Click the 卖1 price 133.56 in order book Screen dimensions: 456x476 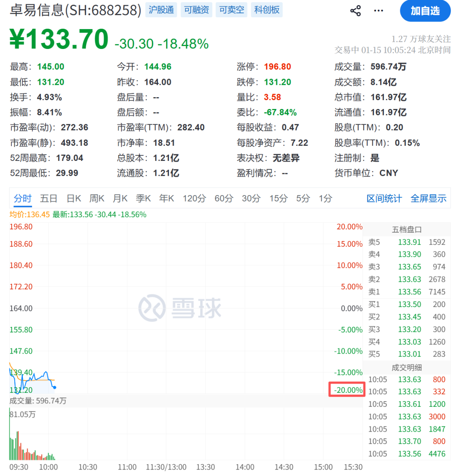[410, 291]
